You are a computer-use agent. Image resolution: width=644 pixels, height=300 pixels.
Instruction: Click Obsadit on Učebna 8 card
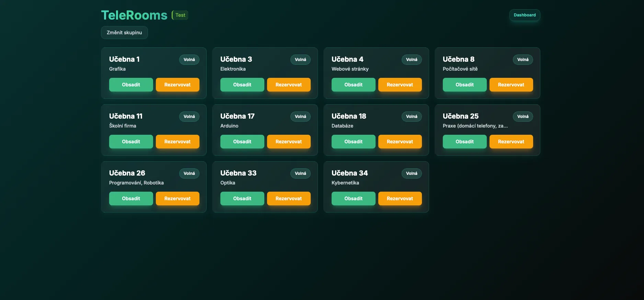464,85
